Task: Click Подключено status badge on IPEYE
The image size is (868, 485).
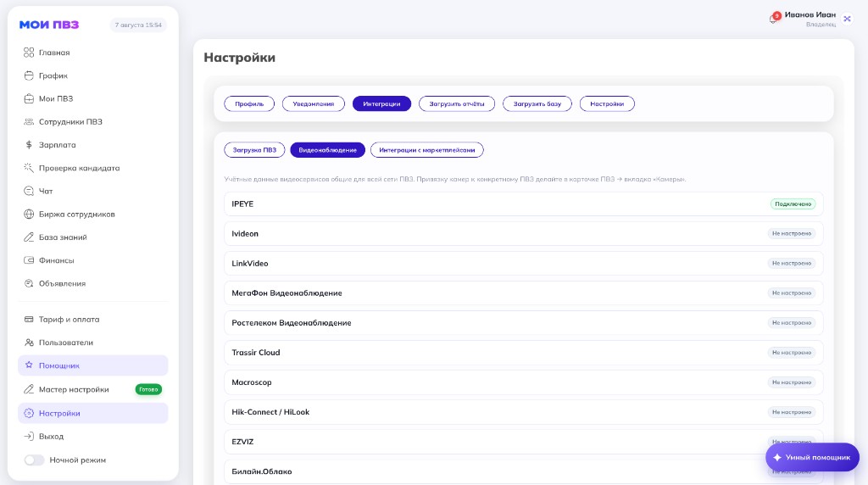Action: coord(793,203)
